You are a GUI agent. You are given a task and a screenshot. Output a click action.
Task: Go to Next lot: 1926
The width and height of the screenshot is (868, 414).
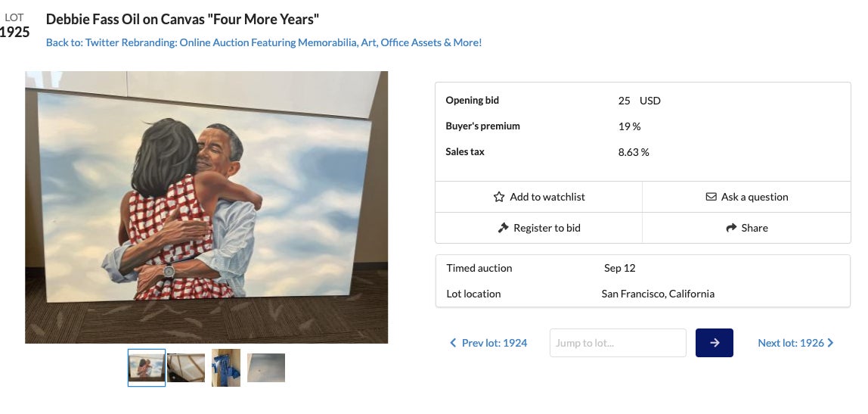790,343
